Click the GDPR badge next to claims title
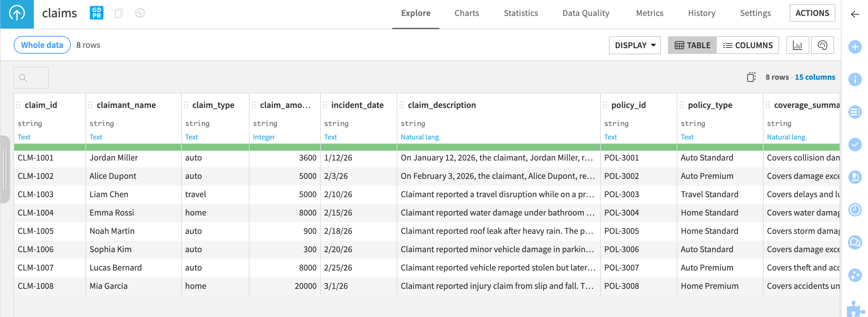Screen dimensions: 868x317 click(97, 13)
